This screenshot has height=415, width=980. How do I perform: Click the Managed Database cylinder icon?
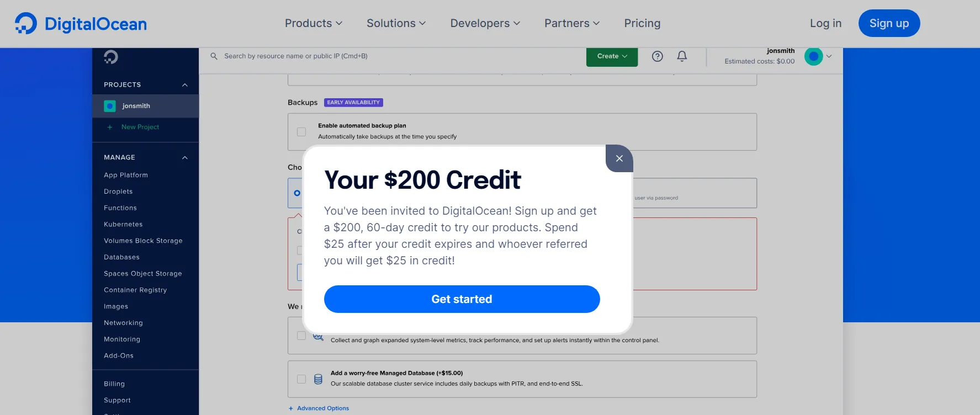tap(318, 379)
